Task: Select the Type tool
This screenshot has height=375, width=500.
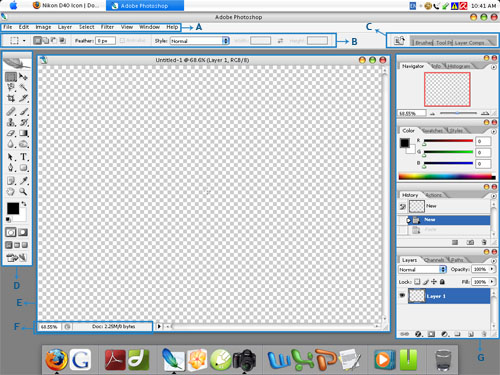Action: click(23, 157)
